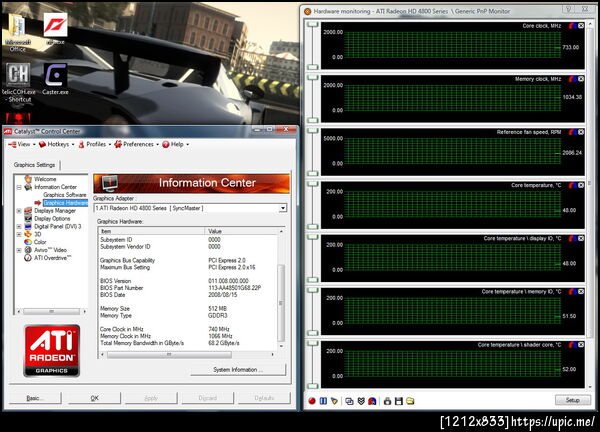600x432 pixels.
Task: Select the Microsoft Office desktop folder icon
Action: [18, 34]
